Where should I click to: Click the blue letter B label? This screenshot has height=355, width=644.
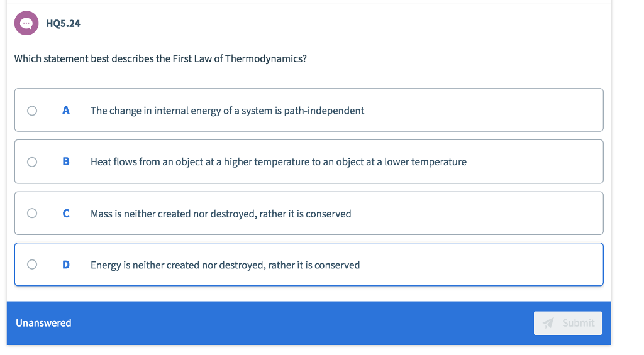point(65,161)
